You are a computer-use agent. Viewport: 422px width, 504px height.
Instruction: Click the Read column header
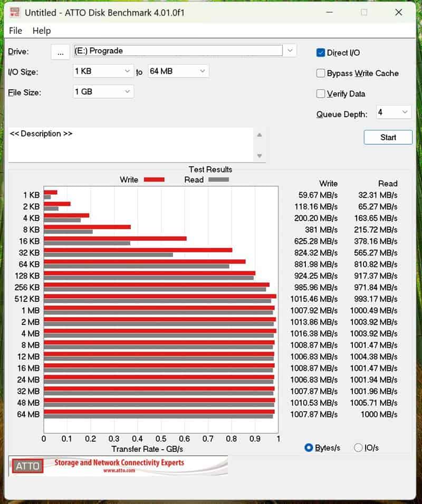pos(388,184)
